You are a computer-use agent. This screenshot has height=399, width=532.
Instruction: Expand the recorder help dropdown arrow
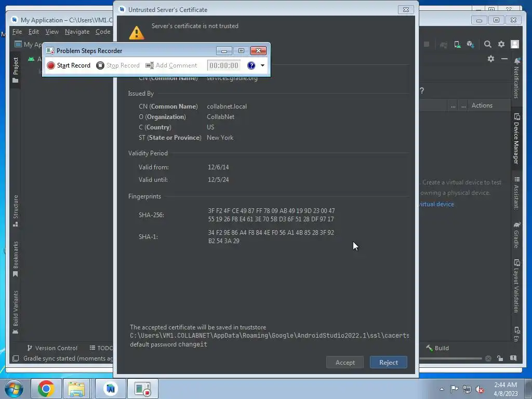pyautogui.click(x=262, y=65)
